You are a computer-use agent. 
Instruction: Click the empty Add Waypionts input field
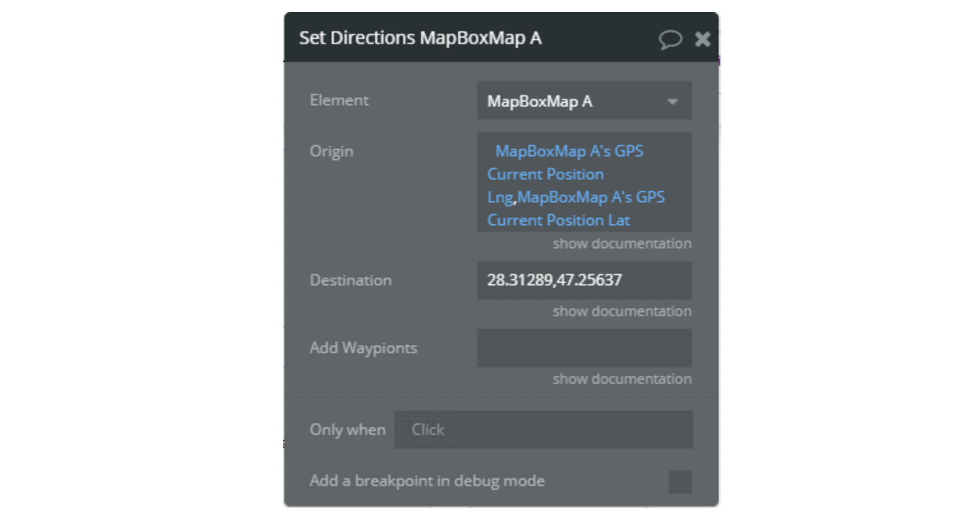(x=584, y=348)
